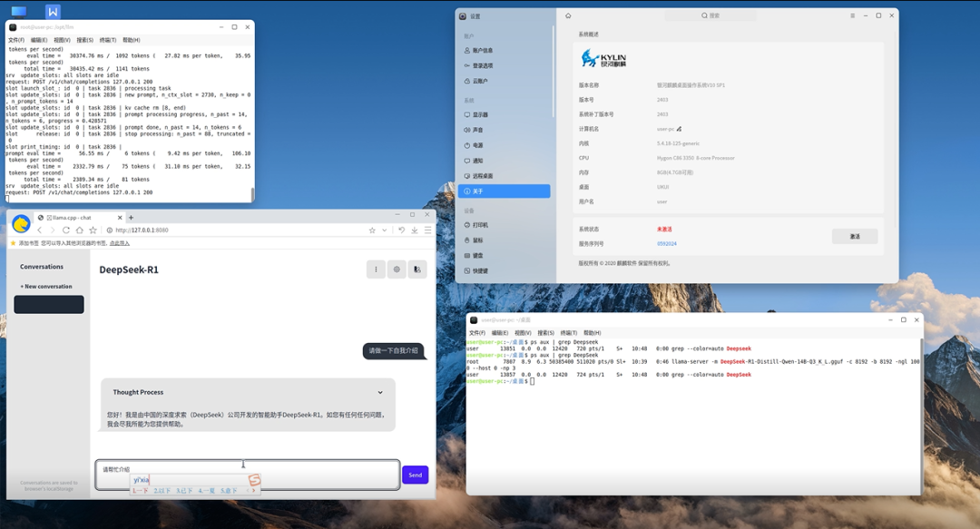This screenshot has width=980, height=529.
Task: Select 快捷键 in Settings sidebar
Action: click(x=504, y=270)
